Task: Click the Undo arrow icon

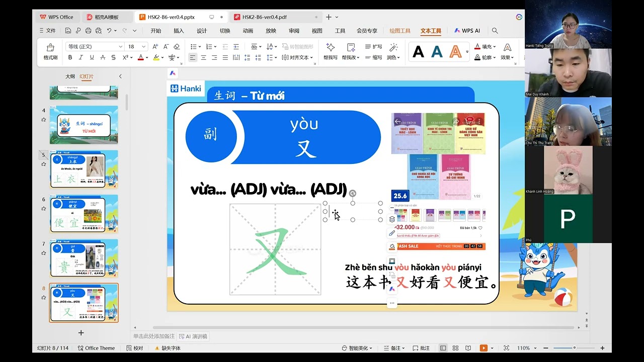Action: [x=109, y=31]
